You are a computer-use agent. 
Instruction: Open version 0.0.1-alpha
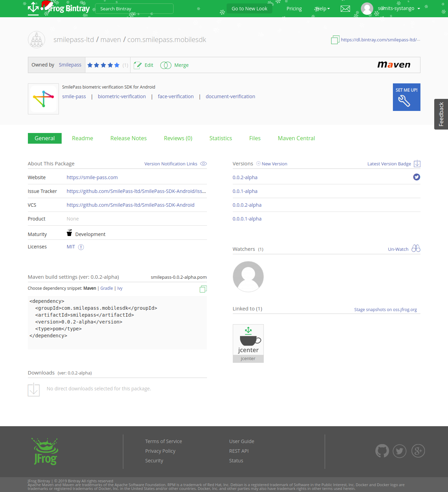tap(245, 191)
